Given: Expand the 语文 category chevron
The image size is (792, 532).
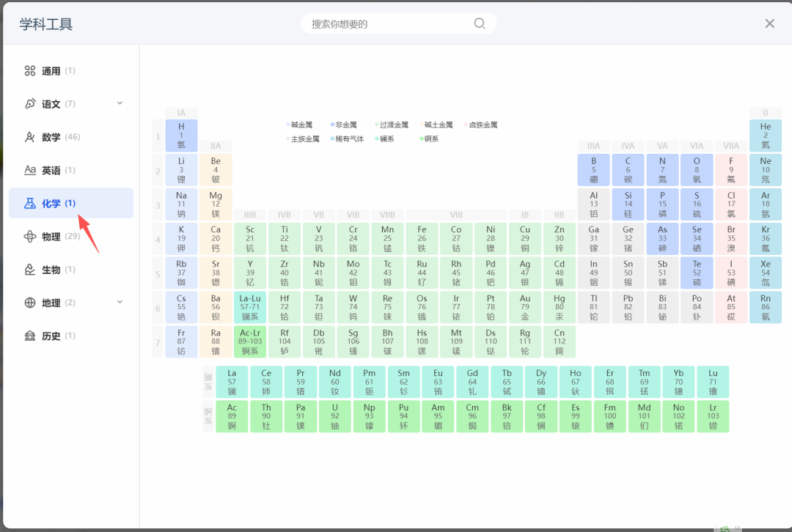Looking at the screenshot, I should (x=120, y=103).
